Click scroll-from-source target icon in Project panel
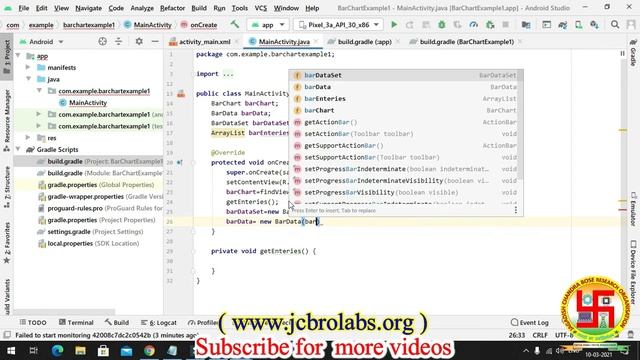640x360 pixels. click(102, 41)
